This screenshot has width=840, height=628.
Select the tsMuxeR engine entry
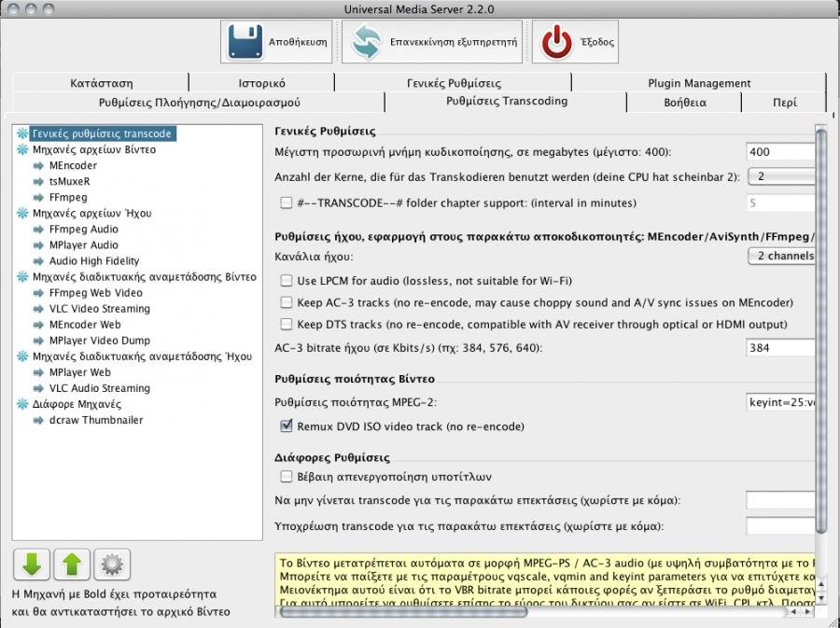coord(70,181)
